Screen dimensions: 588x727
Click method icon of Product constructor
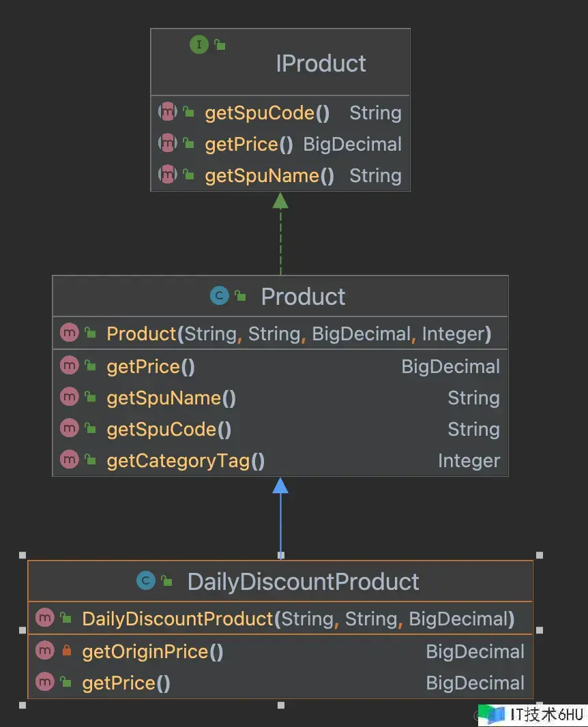click(x=70, y=333)
